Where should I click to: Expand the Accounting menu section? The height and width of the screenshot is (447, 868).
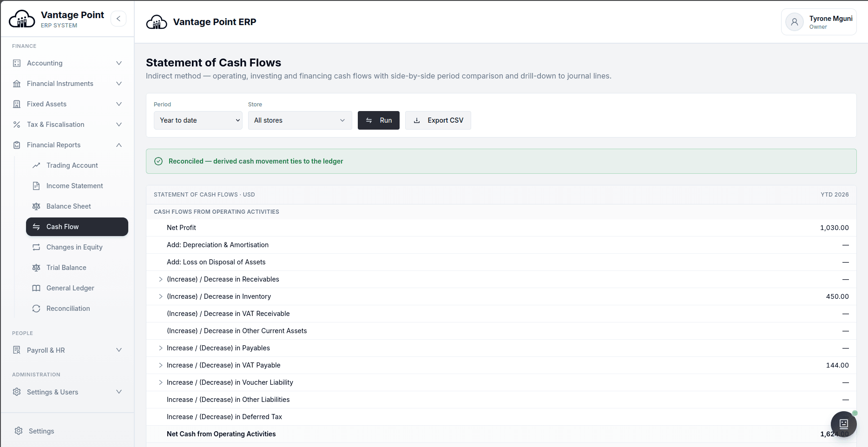68,63
